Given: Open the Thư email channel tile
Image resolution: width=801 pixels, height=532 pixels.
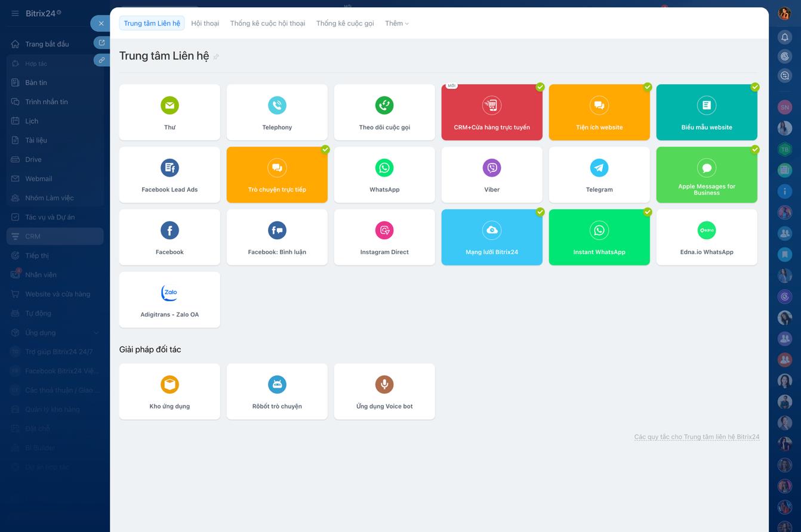Looking at the screenshot, I should point(170,112).
